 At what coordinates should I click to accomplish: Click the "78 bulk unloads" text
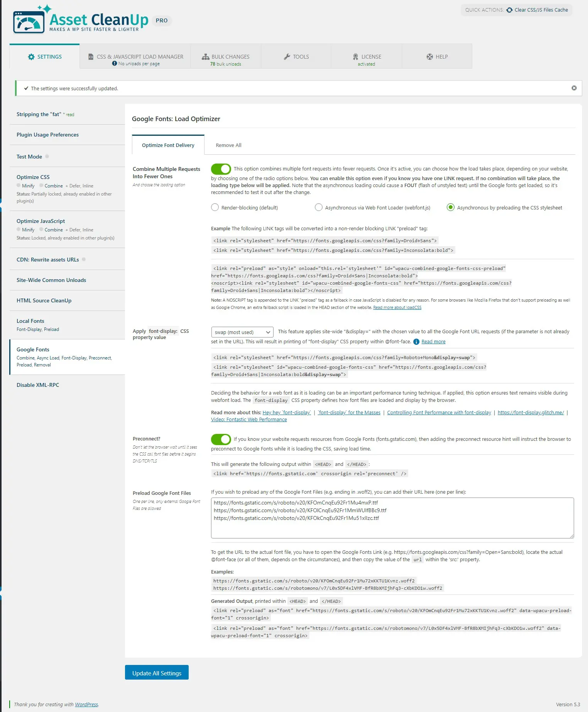[226, 64]
